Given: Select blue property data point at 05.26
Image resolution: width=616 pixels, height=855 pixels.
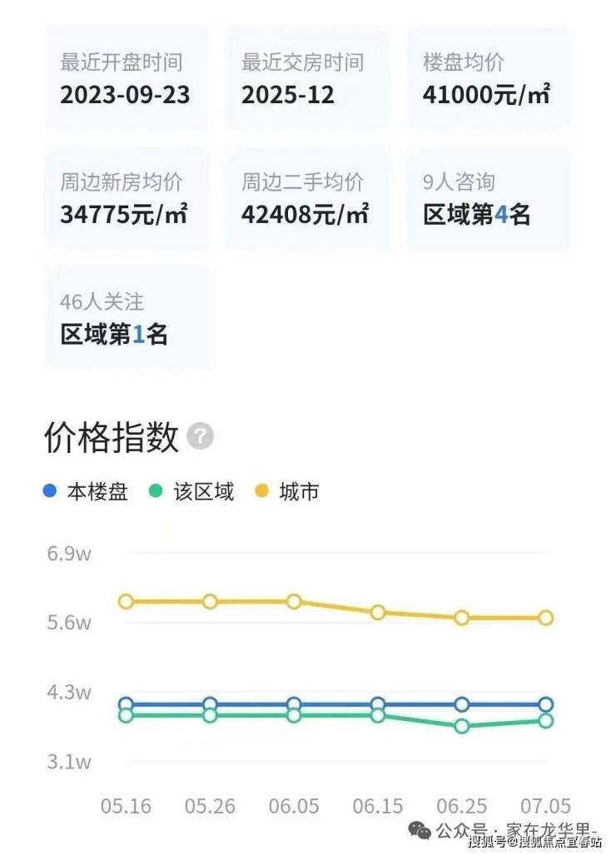Looking at the screenshot, I should 210,704.
